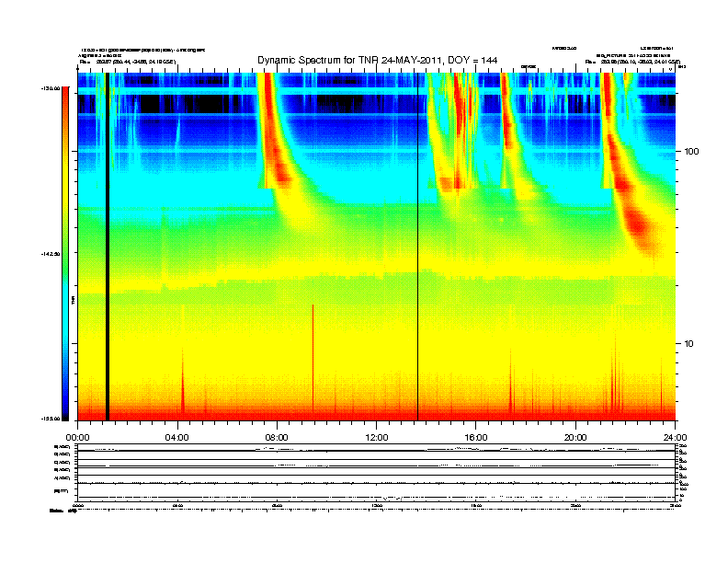
Task: Click the "16:00" time axis label
Action: [476, 438]
